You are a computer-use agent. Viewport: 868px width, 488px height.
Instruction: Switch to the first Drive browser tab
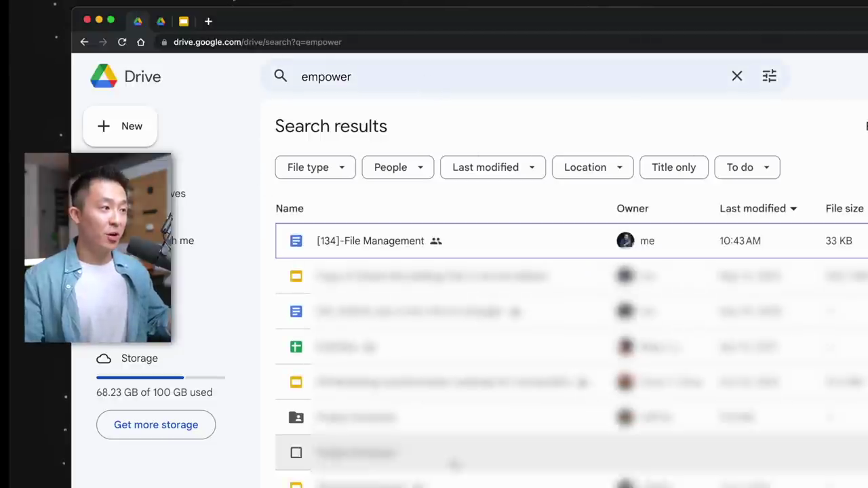point(138,22)
